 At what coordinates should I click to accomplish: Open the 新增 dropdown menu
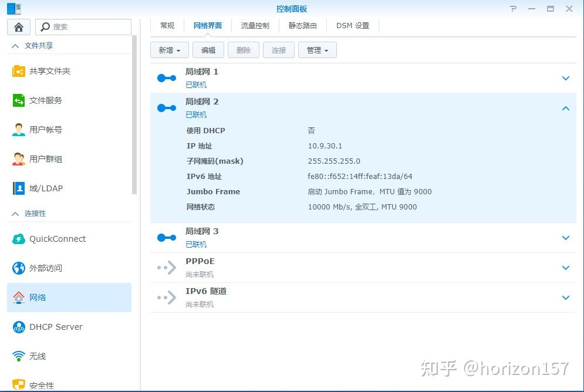[x=169, y=50]
